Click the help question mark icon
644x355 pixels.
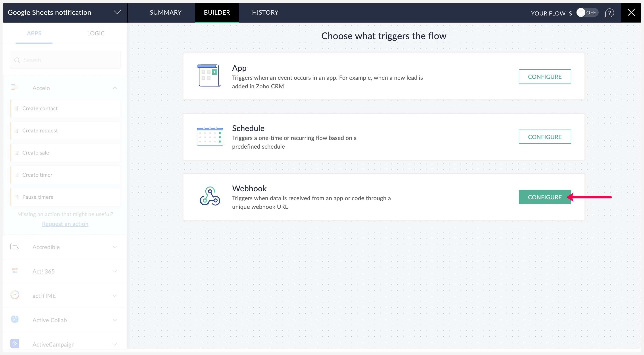coord(609,12)
